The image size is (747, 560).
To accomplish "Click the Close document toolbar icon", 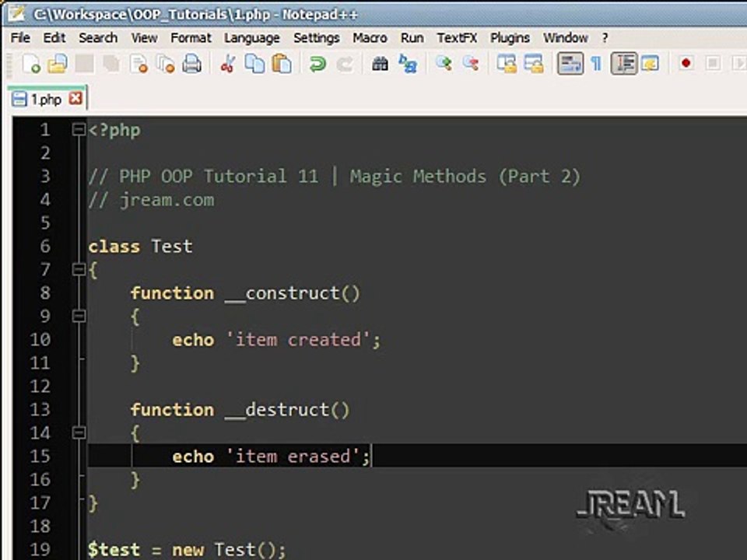I will [x=139, y=63].
